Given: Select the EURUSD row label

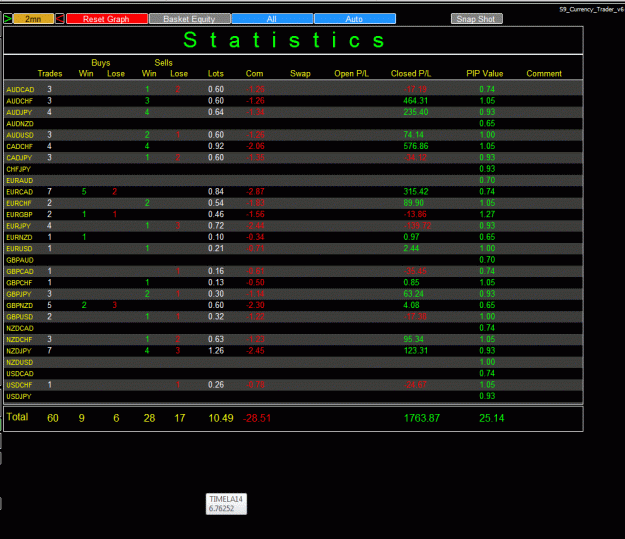Looking at the screenshot, I should [19, 249].
